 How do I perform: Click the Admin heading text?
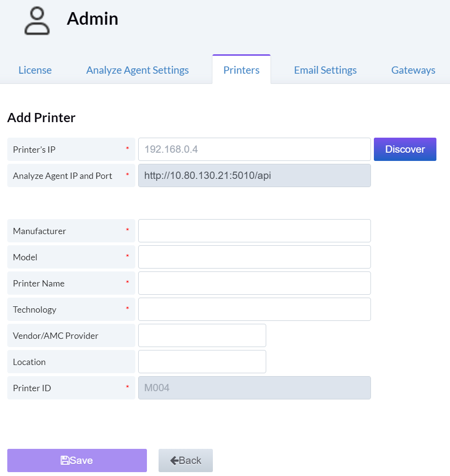pyautogui.click(x=92, y=19)
